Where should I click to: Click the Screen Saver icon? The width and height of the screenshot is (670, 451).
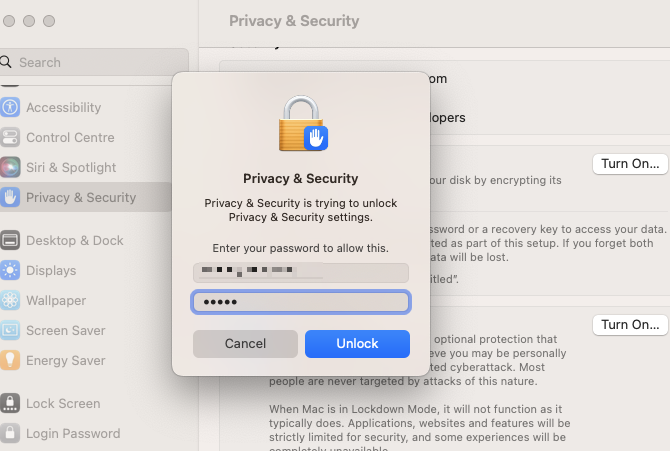10,330
